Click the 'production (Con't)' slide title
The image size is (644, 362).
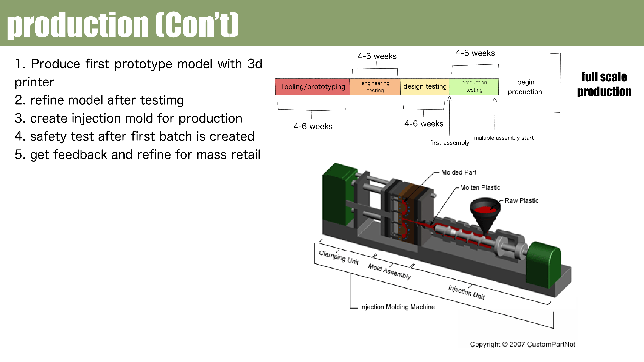click(123, 25)
